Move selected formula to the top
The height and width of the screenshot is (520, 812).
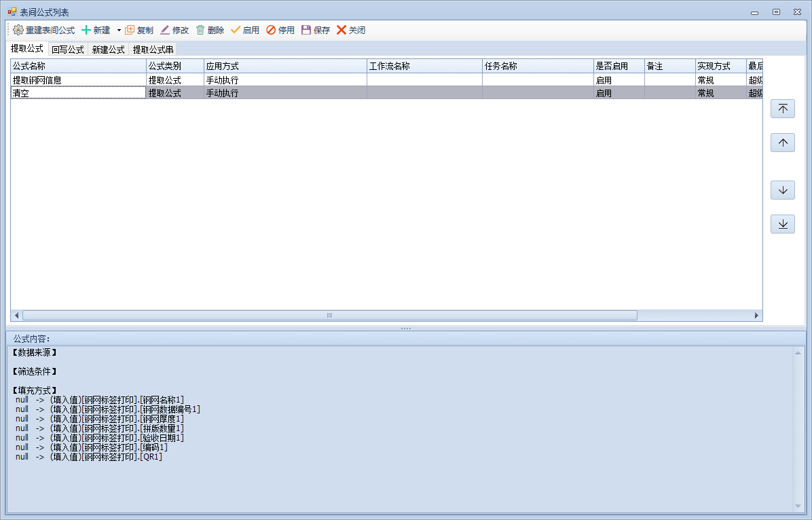click(782, 109)
